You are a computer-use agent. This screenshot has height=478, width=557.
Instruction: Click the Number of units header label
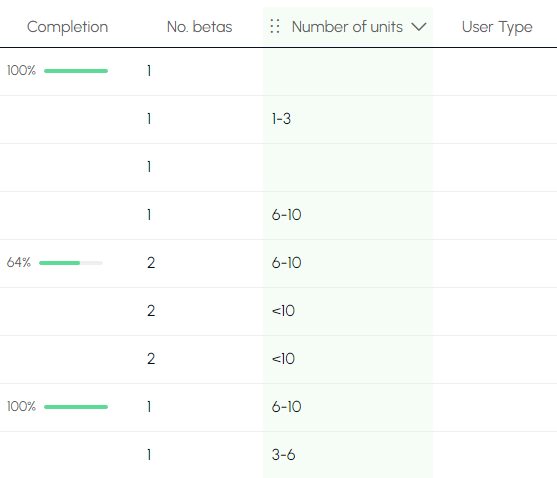[347, 27]
